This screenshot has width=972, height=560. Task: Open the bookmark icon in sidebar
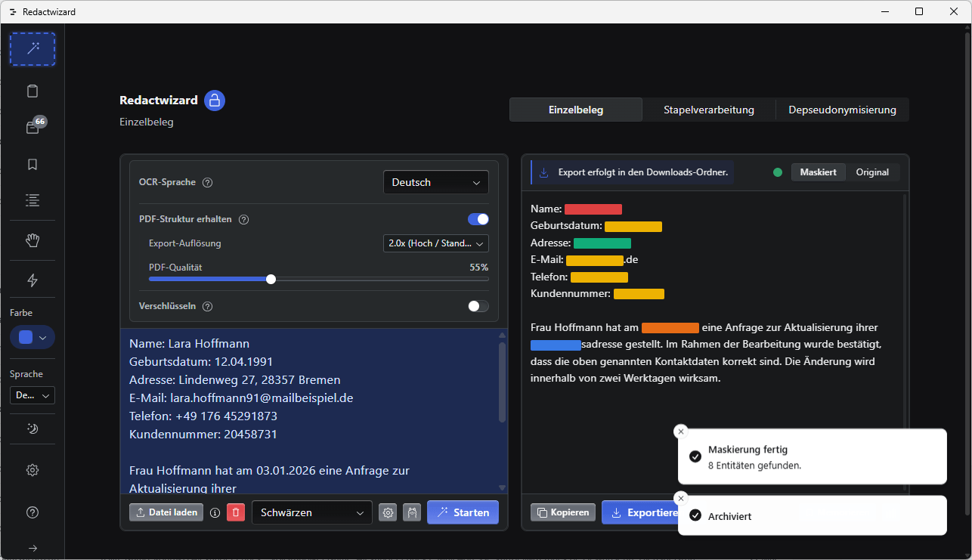(33, 164)
